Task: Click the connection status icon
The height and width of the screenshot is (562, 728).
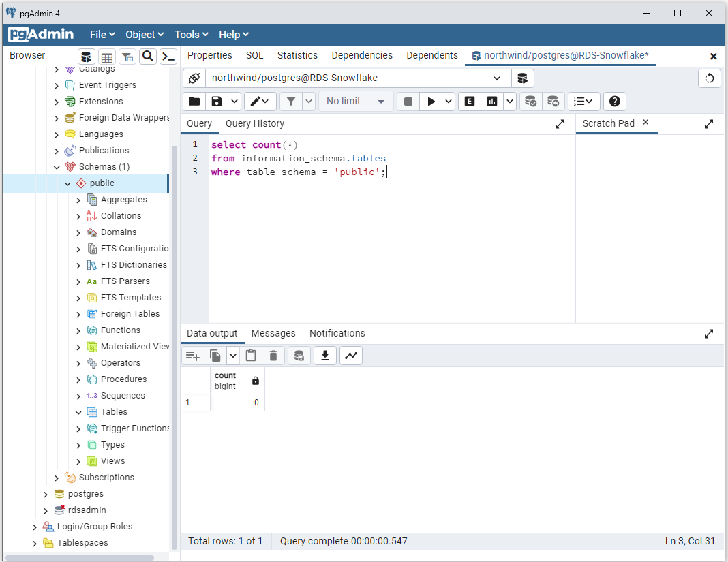Action: (194, 78)
